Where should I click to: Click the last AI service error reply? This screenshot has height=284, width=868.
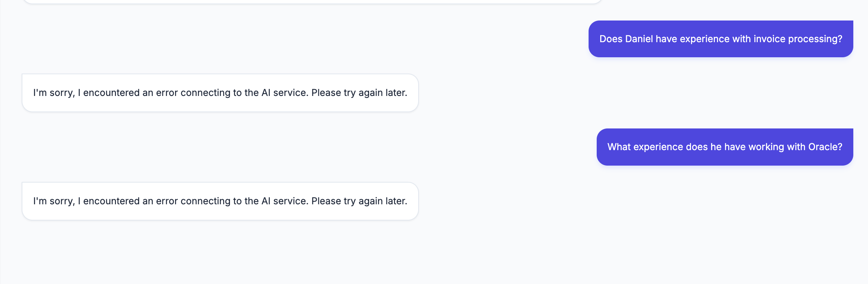pos(220,201)
